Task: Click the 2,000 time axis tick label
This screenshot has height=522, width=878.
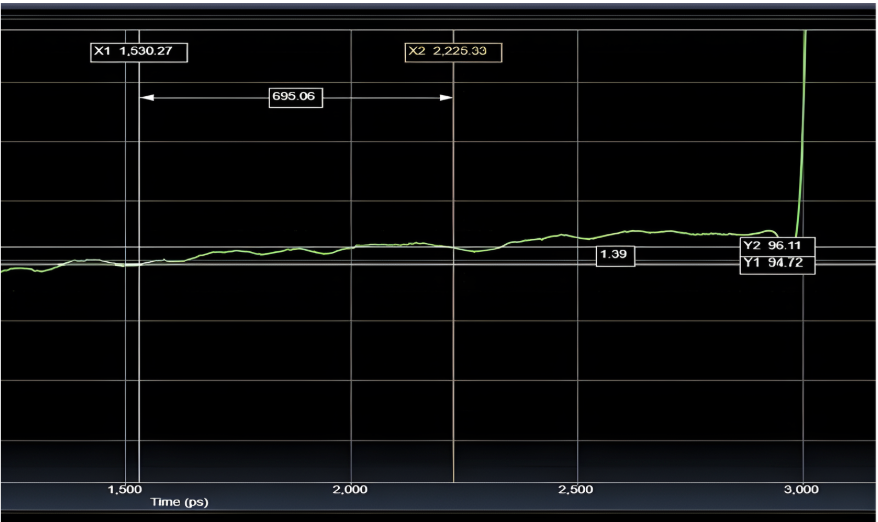Action: coord(351,489)
